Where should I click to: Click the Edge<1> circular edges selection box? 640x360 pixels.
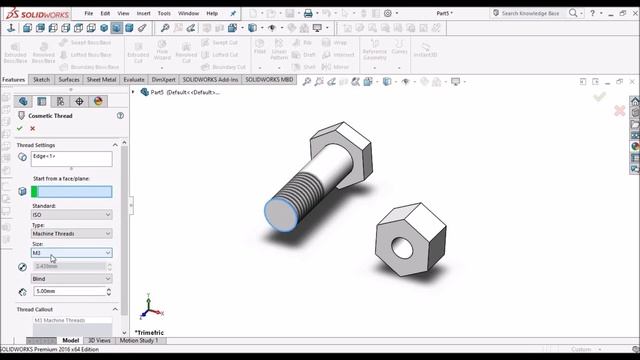[x=71, y=159]
